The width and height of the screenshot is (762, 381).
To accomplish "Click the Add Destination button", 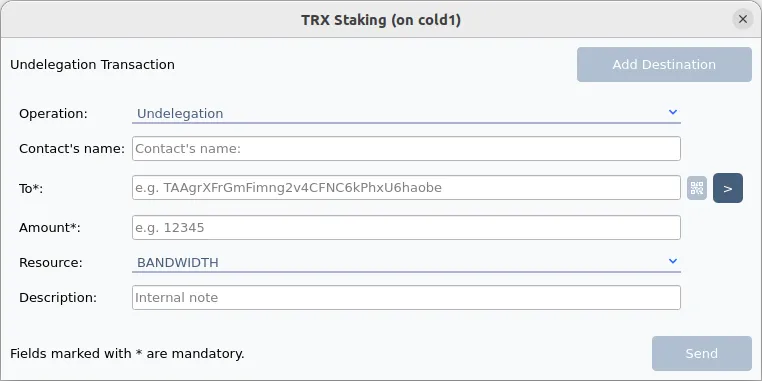I will pyautogui.click(x=664, y=65).
